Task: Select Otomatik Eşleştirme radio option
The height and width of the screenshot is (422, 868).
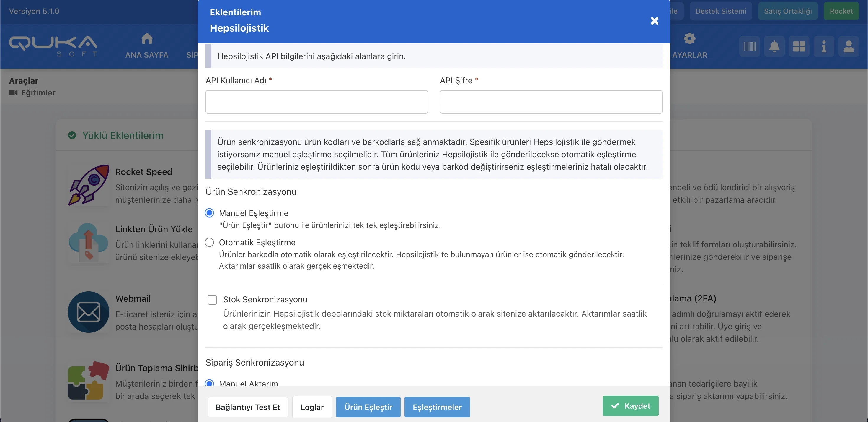Action: (x=209, y=242)
